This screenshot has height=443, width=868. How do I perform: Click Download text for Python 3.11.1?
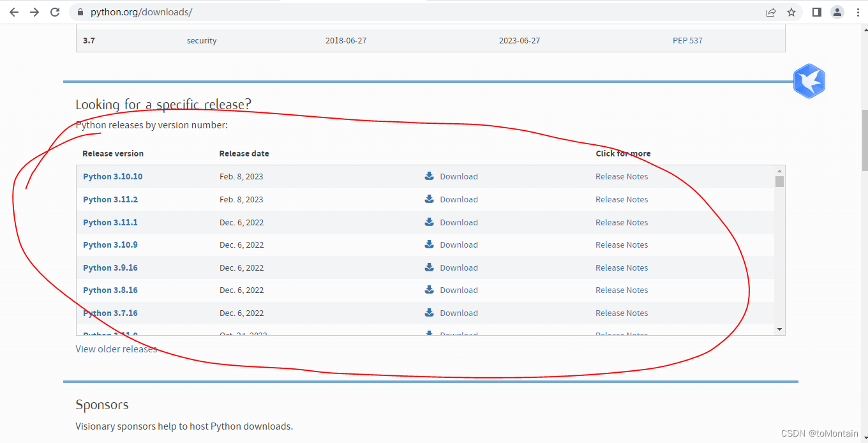pyautogui.click(x=459, y=222)
